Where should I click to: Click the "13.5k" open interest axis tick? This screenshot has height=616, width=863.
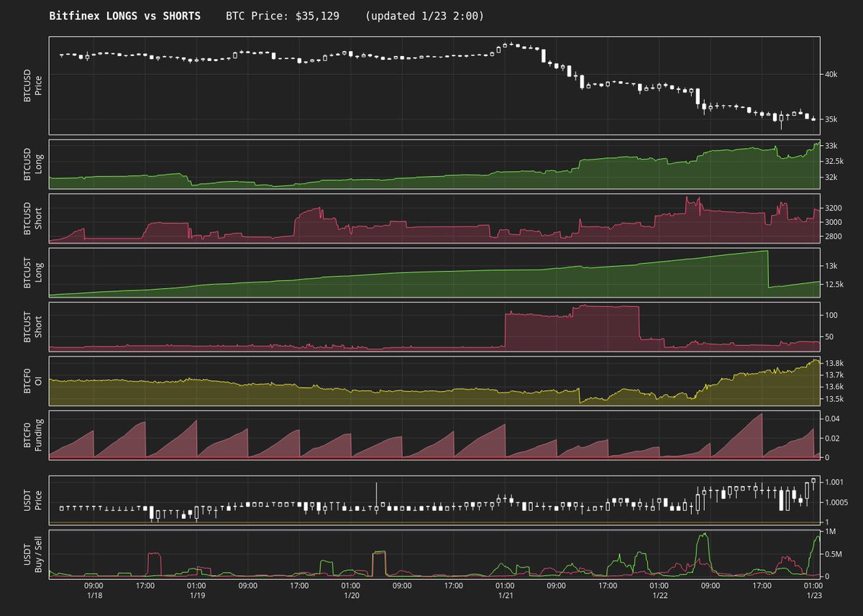835,399
